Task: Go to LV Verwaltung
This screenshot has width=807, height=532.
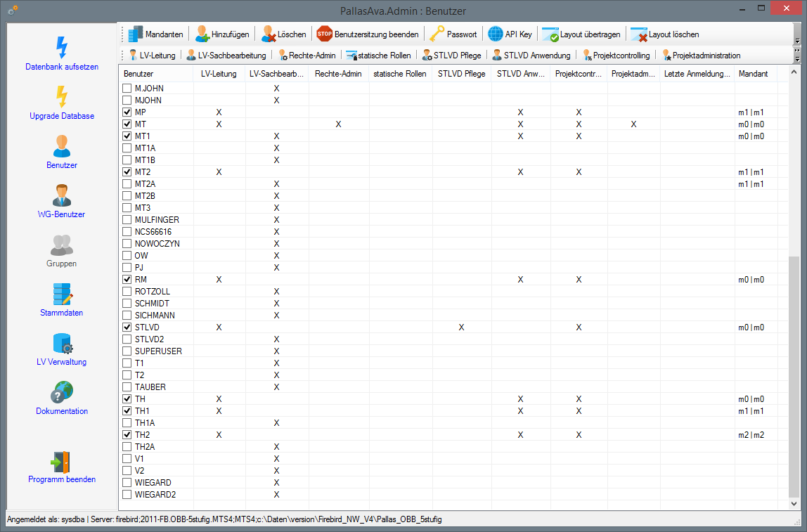Action: click(62, 349)
